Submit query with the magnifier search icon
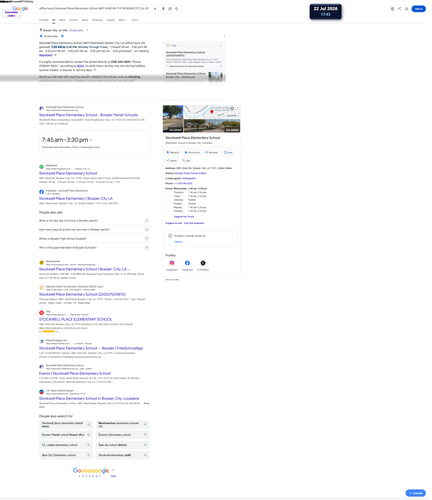 177,9
